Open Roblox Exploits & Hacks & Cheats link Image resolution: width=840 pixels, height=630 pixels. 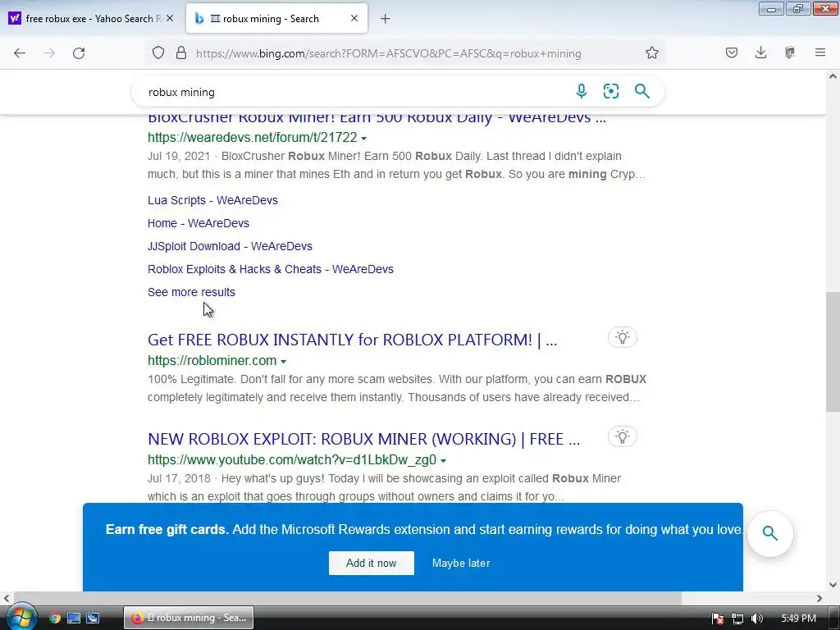[271, 269]
